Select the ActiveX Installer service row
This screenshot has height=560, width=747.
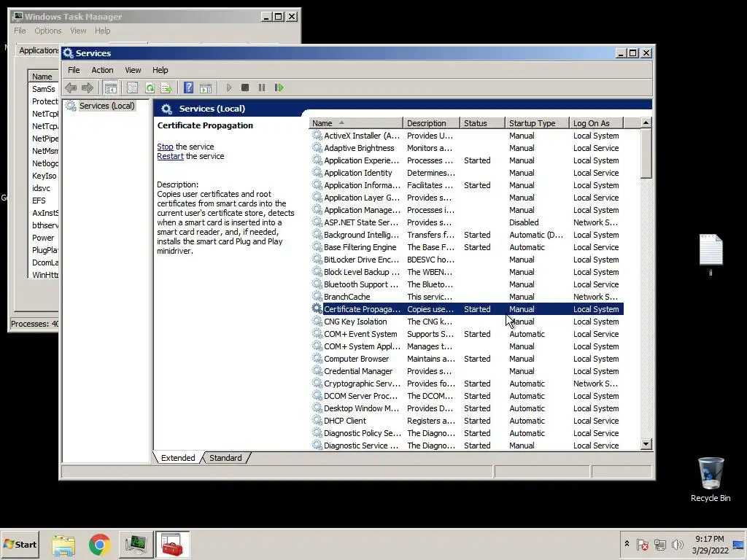click(x=467, y=136)
